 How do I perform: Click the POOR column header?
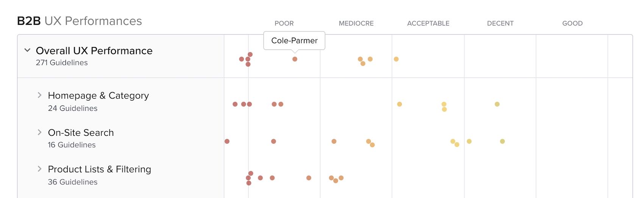pos(284,24)
